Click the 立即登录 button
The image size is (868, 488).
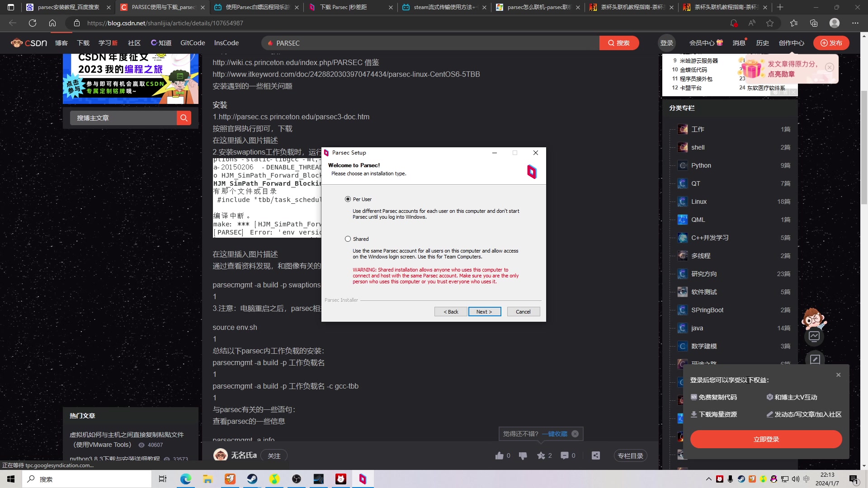coord(766,439)
